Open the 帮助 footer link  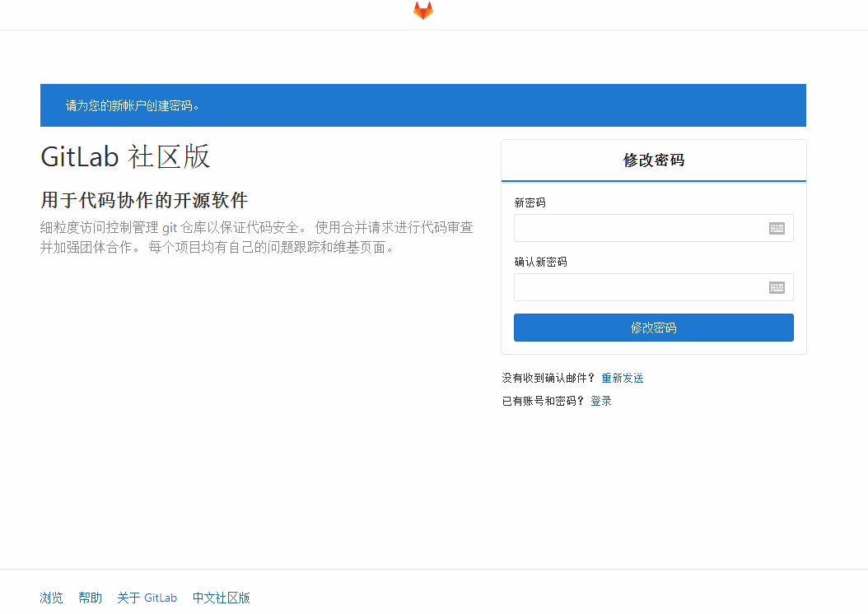click(91, 598)
